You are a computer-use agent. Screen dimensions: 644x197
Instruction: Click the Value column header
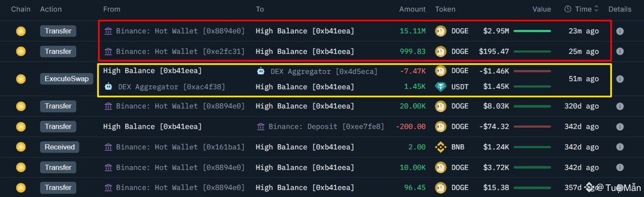541,9
